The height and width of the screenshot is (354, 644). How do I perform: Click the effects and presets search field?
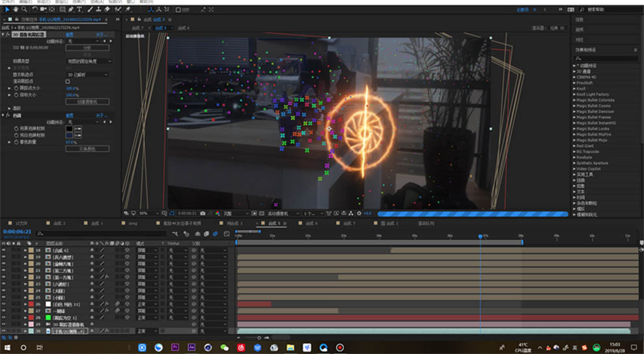coord(607,57)
